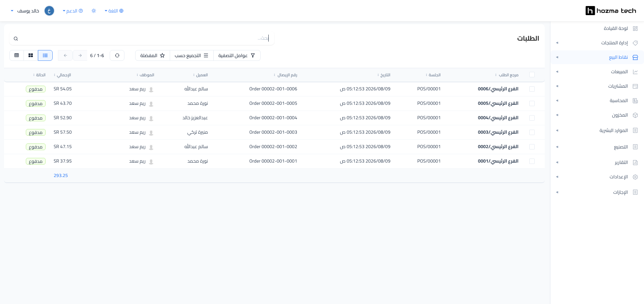Viewport: 644px width, 304px height.
Task: Click the المخزون box icon
Action: (x=635, y=115)
